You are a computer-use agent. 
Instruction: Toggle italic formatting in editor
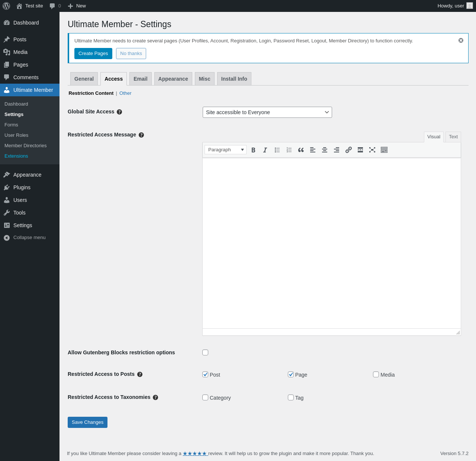tap(265, 150)
